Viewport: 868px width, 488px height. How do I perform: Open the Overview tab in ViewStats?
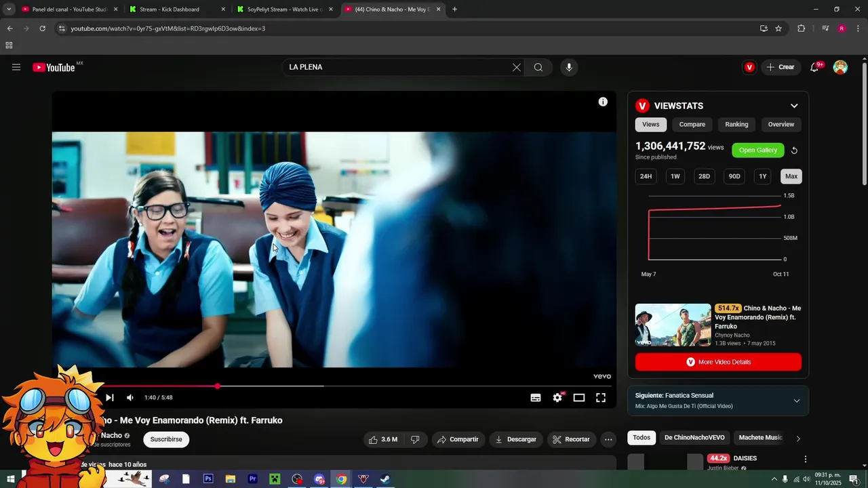pos(781,124)
